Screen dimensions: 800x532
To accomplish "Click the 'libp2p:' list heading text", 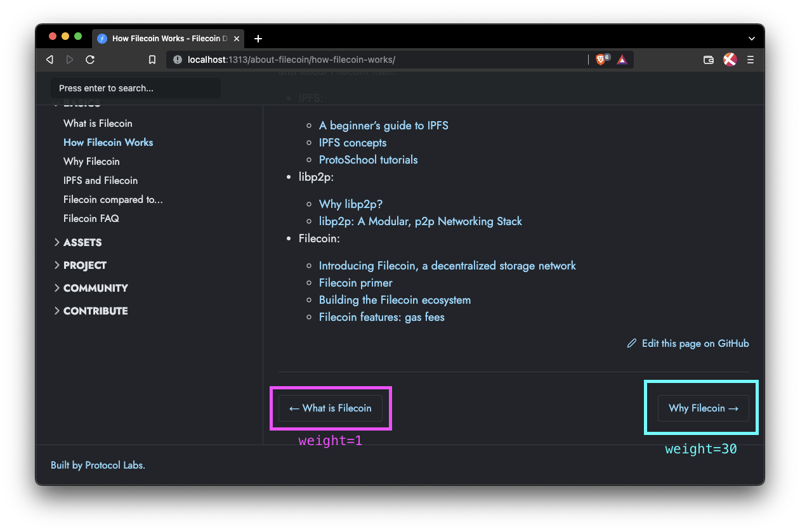I will [x=316, y=177].
